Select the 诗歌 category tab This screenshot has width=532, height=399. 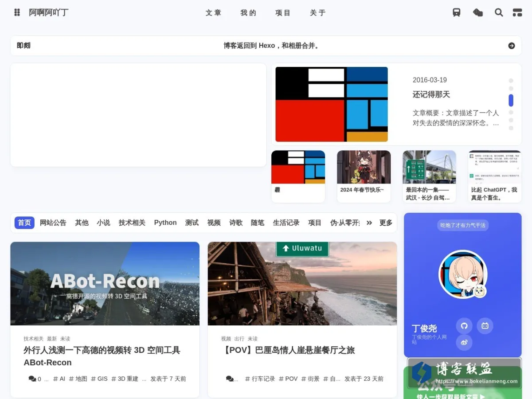(236, 223)
